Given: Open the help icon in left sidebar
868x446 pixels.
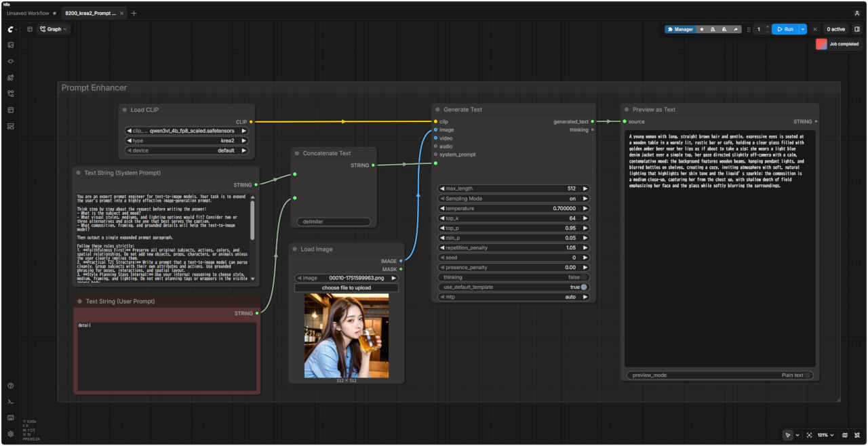Looking at the screenshot, I should click(x=11, y=386).
